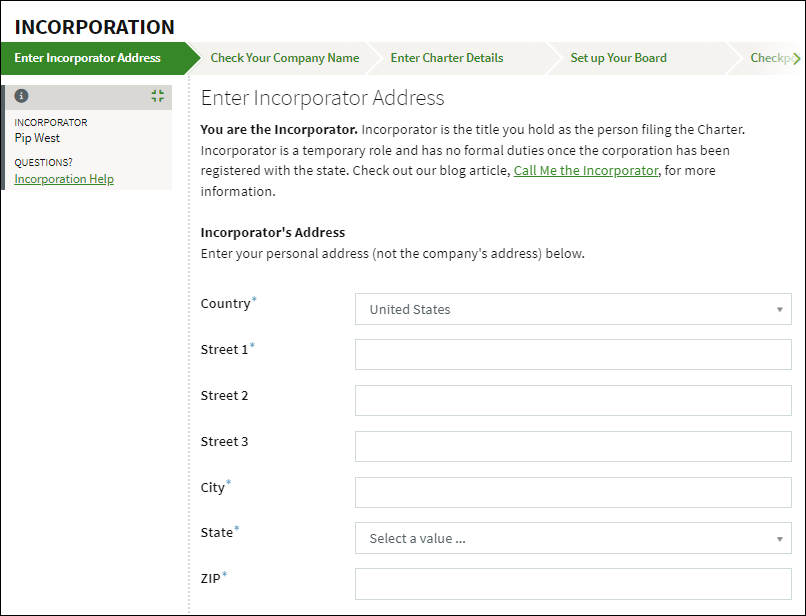Click the Incorporator's Address section heading
Viewport: 806px width, 616px height.
pos(273,232)
